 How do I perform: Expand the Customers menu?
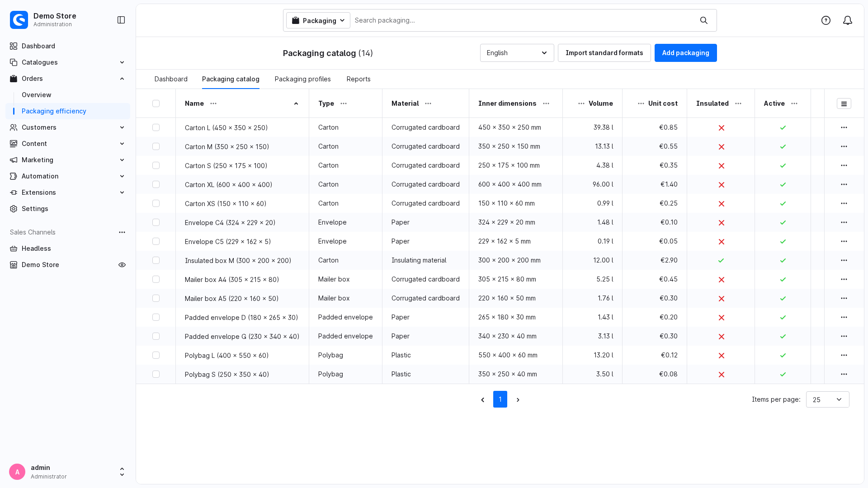[68, 127]
